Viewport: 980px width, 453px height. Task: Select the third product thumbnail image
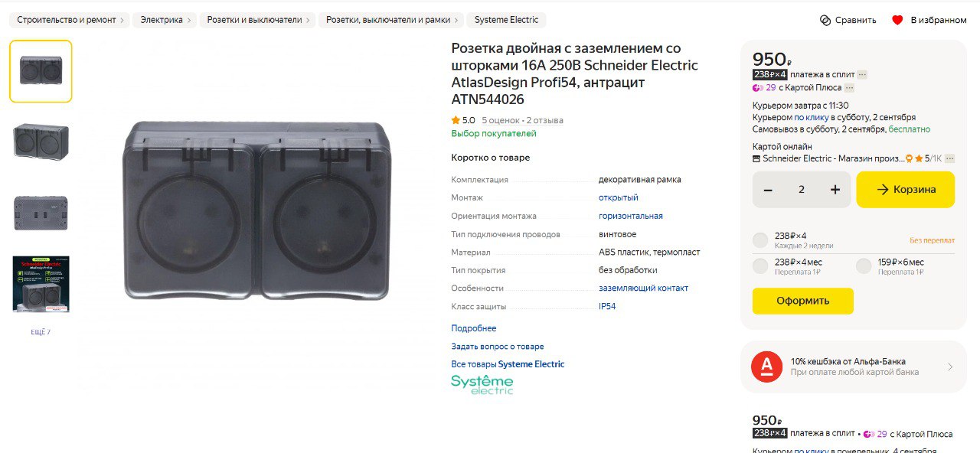point(41,213)
